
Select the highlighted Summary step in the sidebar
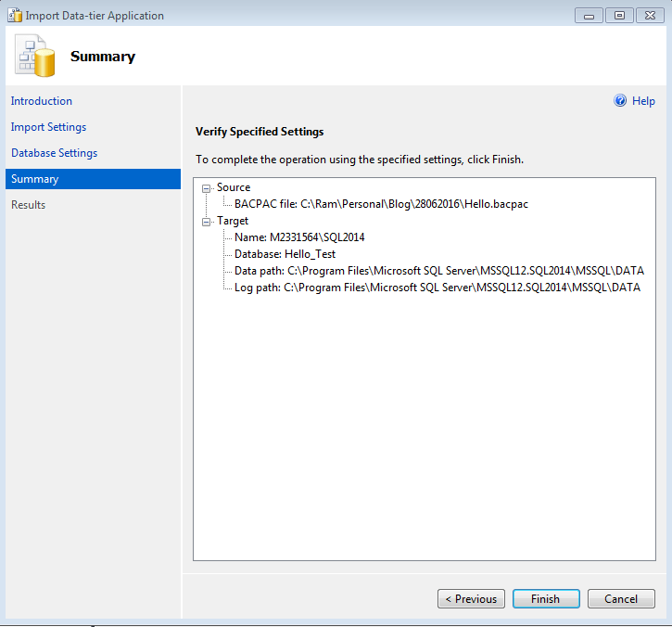(35, 179)
